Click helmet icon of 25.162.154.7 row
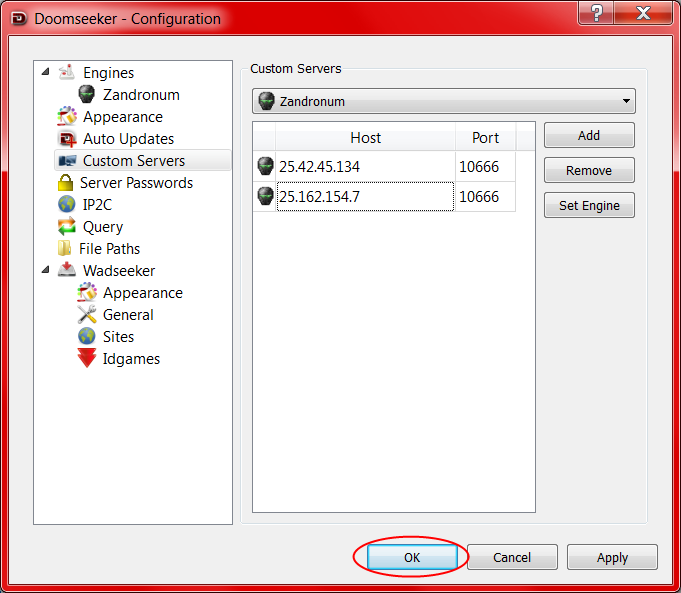The image size is (681, 593). pyautogui.click(x=265, y=196)
